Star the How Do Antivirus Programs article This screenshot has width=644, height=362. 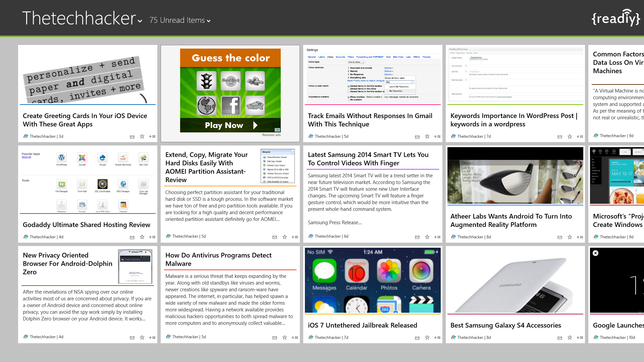point(285,338)
